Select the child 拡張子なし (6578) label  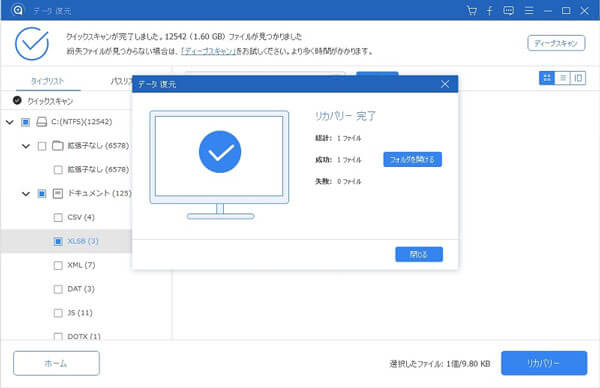coord(98,169)
